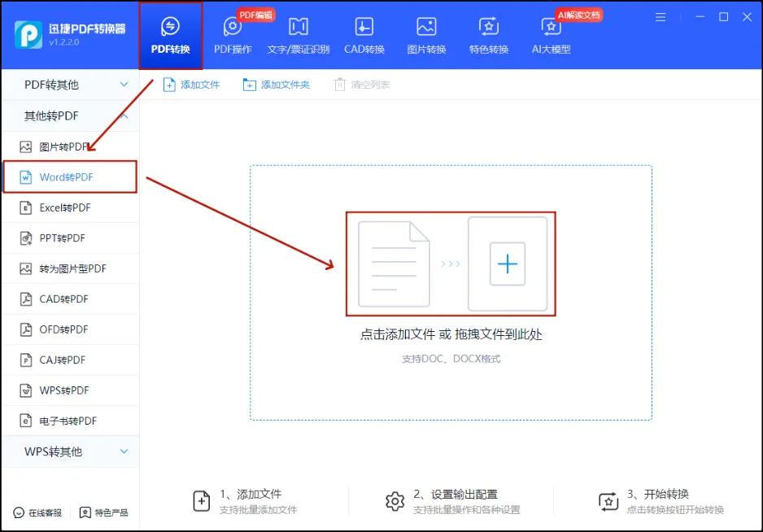
Task: Click the 1、添加文件 step label
Action: (251, 494)
